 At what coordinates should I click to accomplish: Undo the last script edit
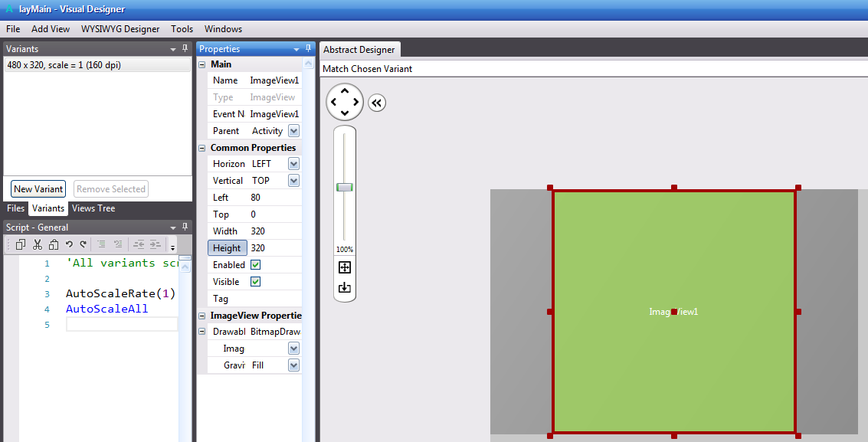point(69,244)
